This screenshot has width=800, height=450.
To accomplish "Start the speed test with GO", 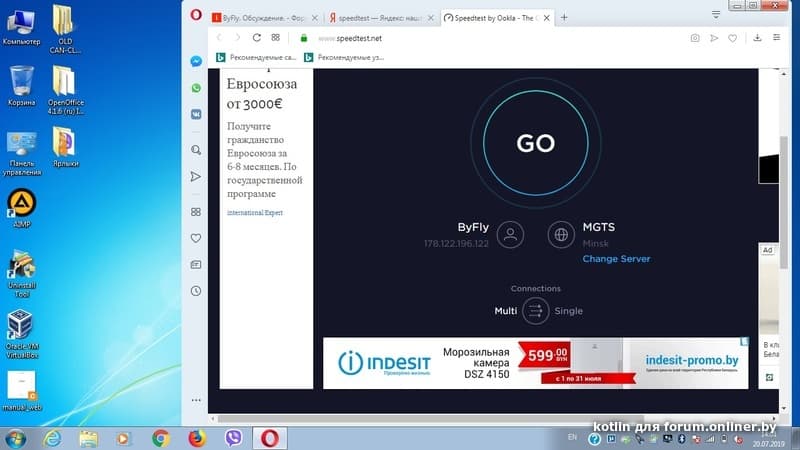I will point(535,143).
